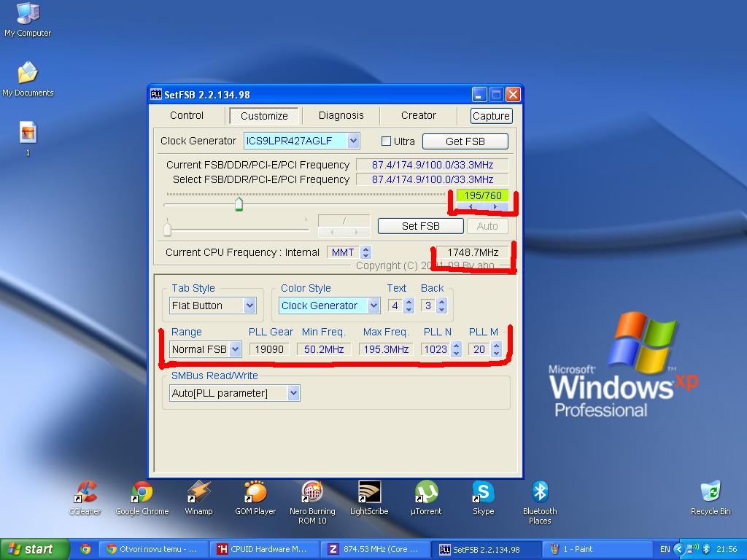The width and height of the screenshot is (747, 560).
Task: Open the Recycle Bin on the desktop
Action: (711, 497)
